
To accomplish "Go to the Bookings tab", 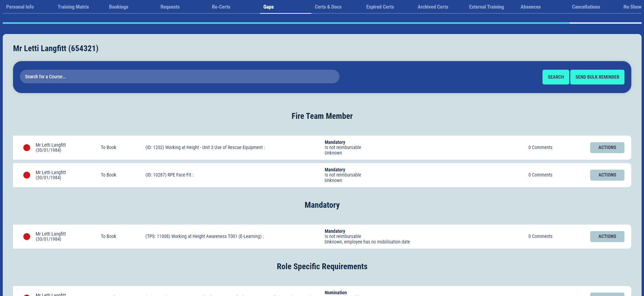I will click(x=119, y=7).
